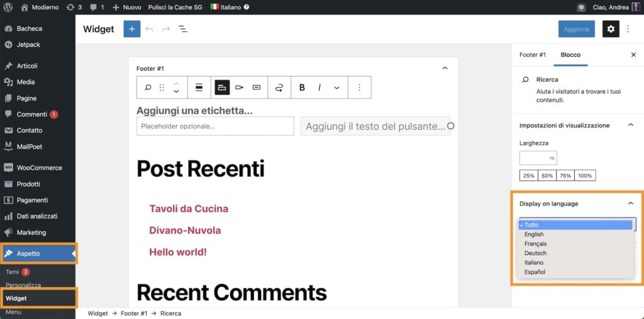Viewport: 644px width, 319px height.
Task: Click the notifications icon near Ciao, Andrea
Action: pyautogui.click(x=581, y=8)
